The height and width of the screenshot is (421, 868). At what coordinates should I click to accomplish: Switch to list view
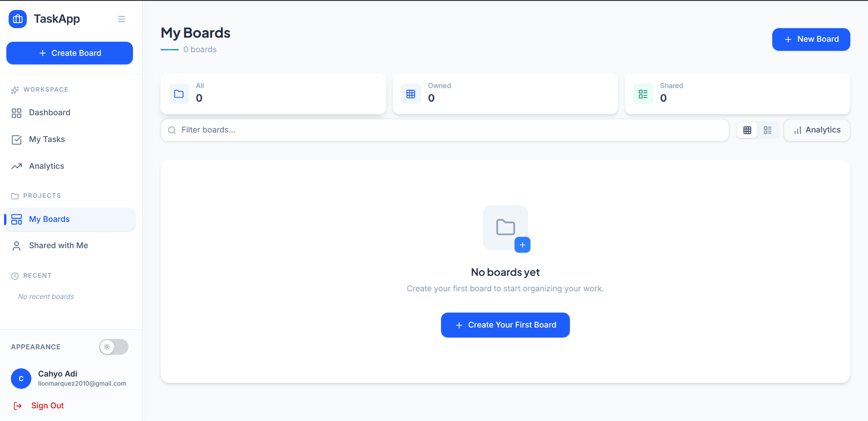tap(768, 130)
